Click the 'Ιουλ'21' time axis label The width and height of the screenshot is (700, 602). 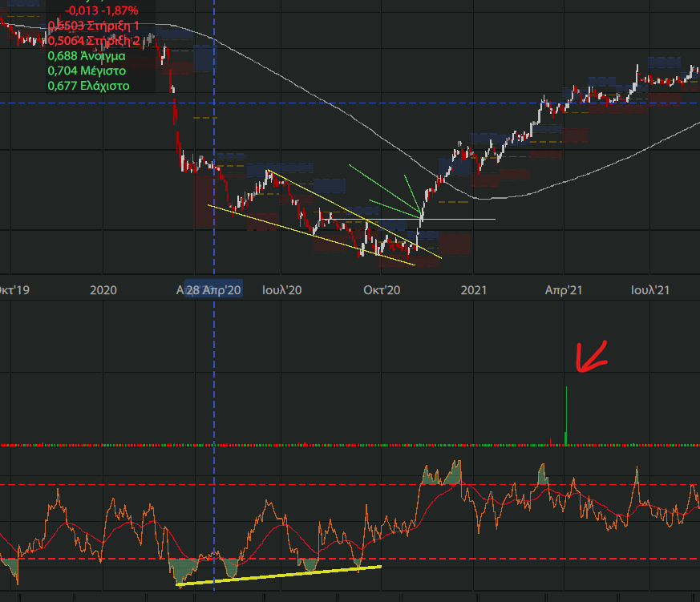pyautogui.click(x=649, y=289)
